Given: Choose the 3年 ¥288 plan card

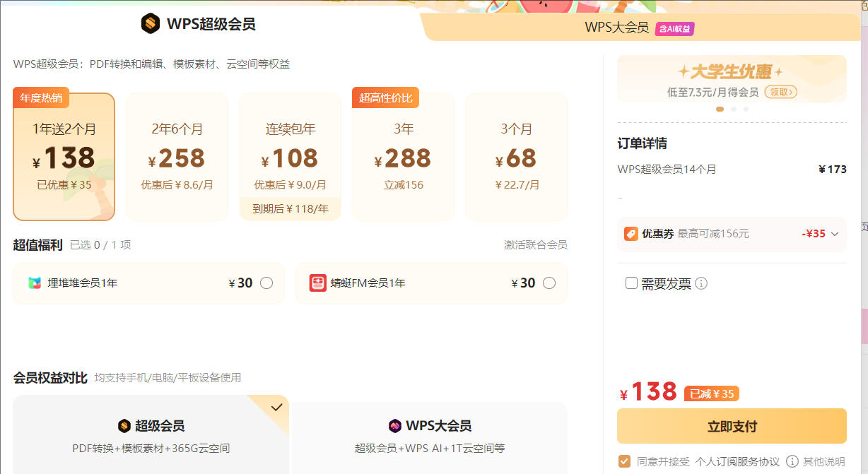Looking at the screenshot, I should (403, 157).
